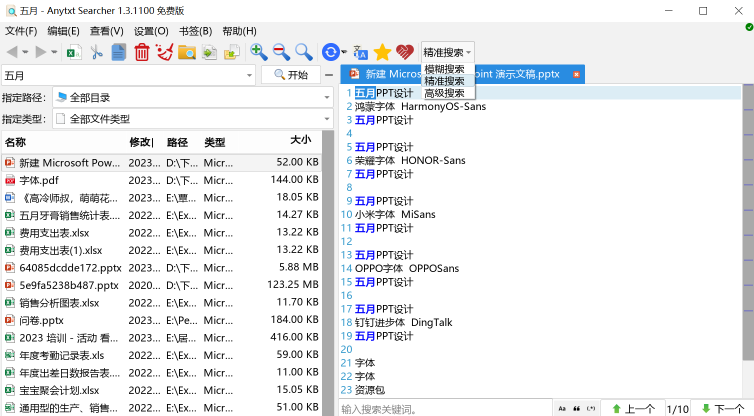Open the 全部目录 path dropdown

point(192,98)
